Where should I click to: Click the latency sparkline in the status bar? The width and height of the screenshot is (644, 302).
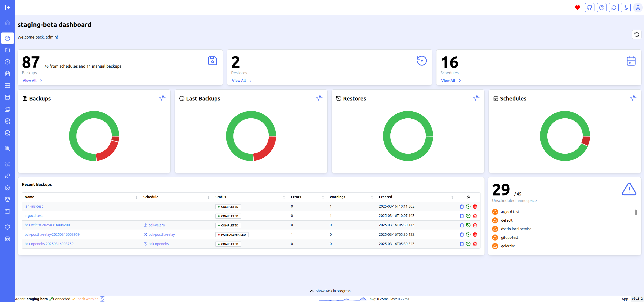click(x=343, y=299)
